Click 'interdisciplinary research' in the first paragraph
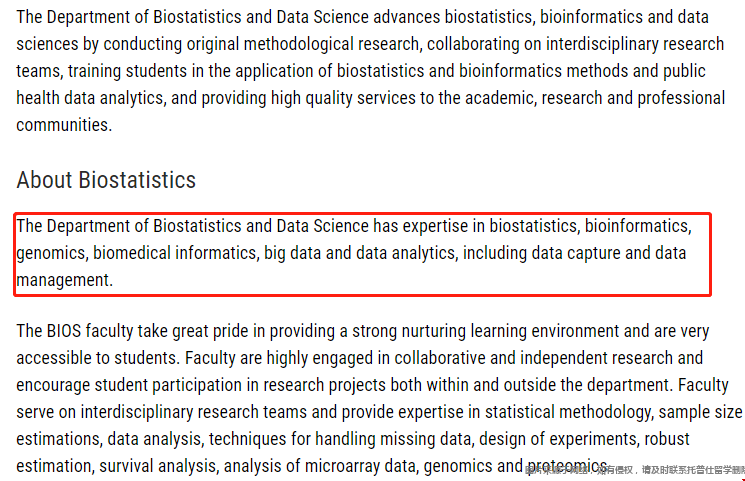This screenshot has height=481, width=745. [x=635, y=44]
